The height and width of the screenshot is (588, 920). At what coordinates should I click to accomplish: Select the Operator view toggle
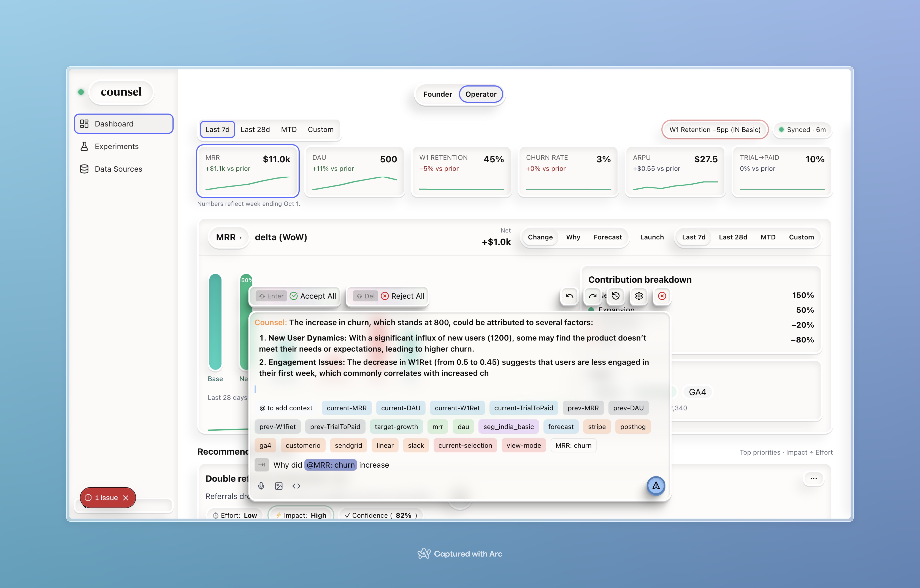(481, 94)
